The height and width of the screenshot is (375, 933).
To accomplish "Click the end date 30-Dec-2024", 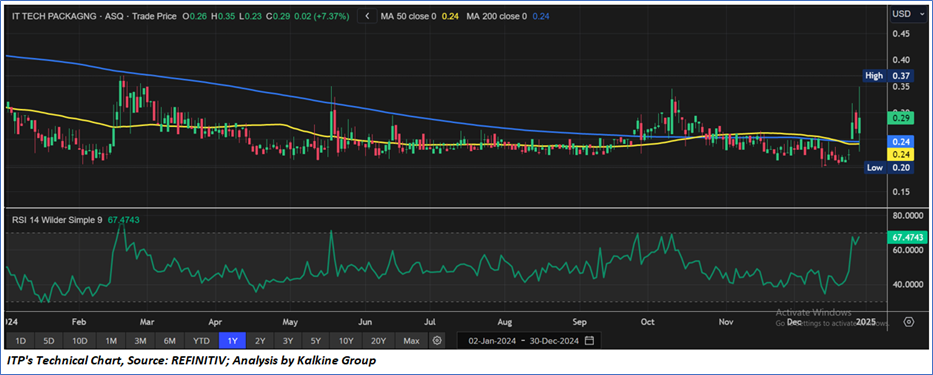I will pos(553,340).
